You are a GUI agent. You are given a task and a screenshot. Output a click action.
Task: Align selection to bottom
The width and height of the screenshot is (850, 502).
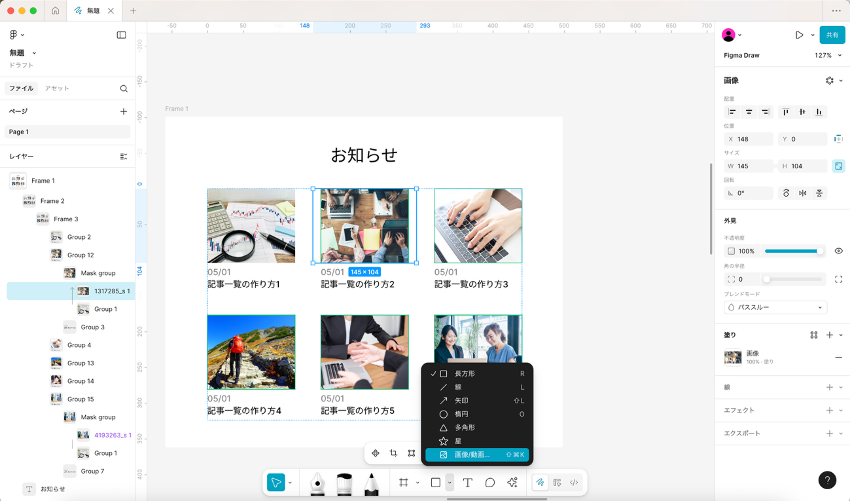point(819,112)
